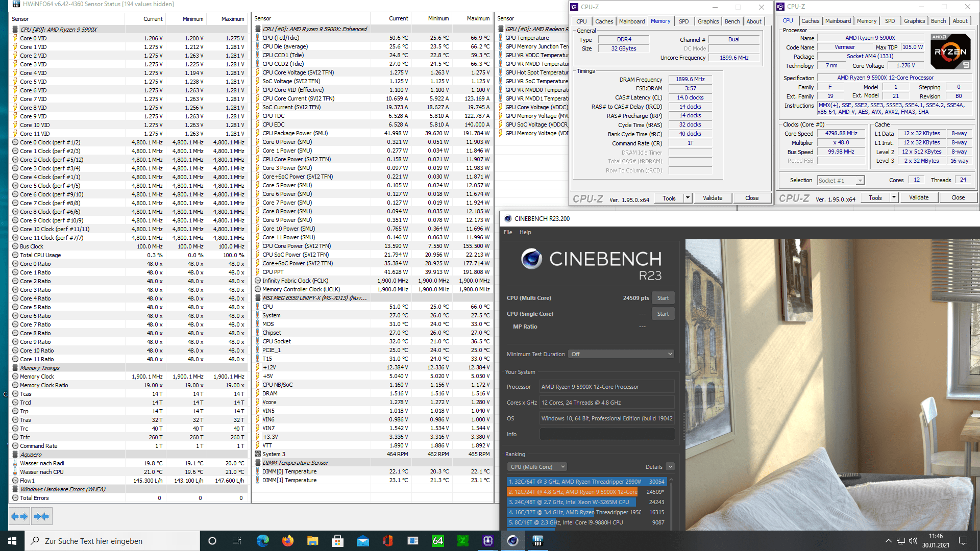Click the Wasser nach CPU sensor row

pyautogui.click(x=129, y=472)
